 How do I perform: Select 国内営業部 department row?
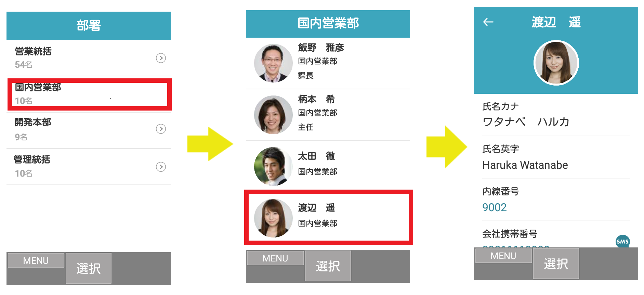[89, 94]
